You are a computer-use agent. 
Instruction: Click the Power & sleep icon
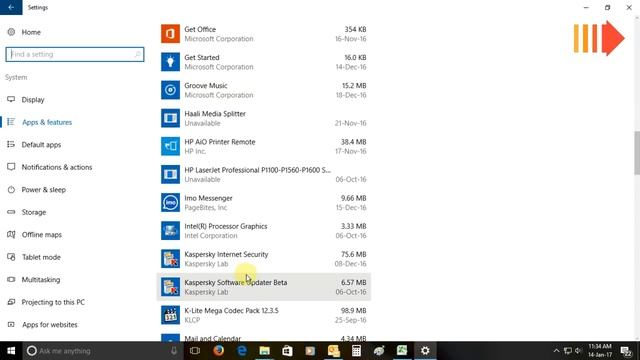11,189
